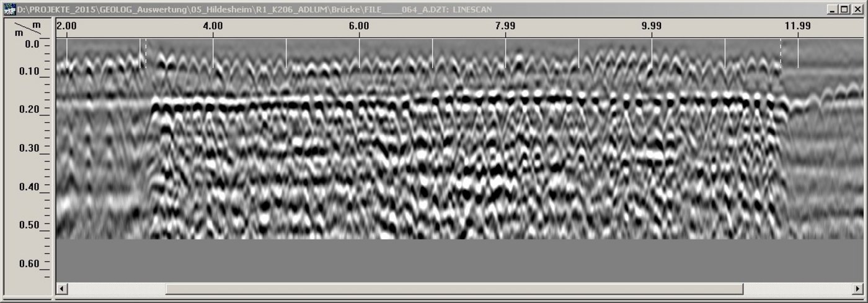Click the horizontal scrollbar thumb
Screen dimensions: 868x303
click(x=454, y=289)
